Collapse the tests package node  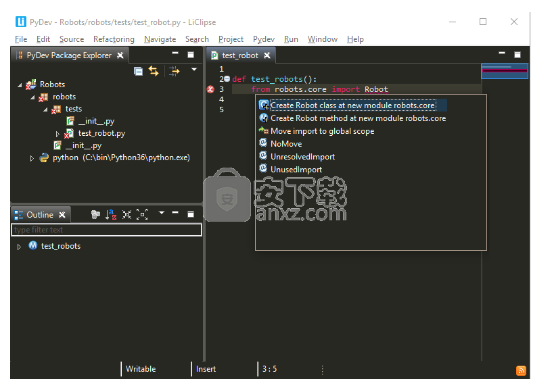45,109
